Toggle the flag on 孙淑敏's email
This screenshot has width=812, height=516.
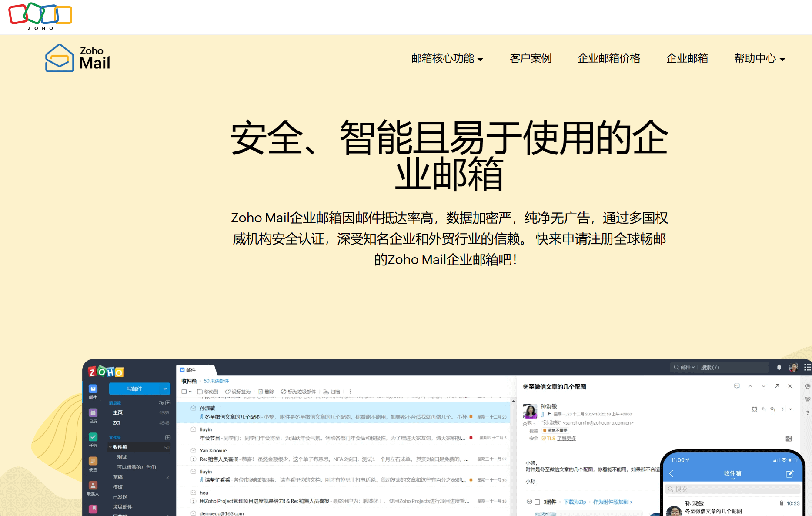[x=549, y=414]
